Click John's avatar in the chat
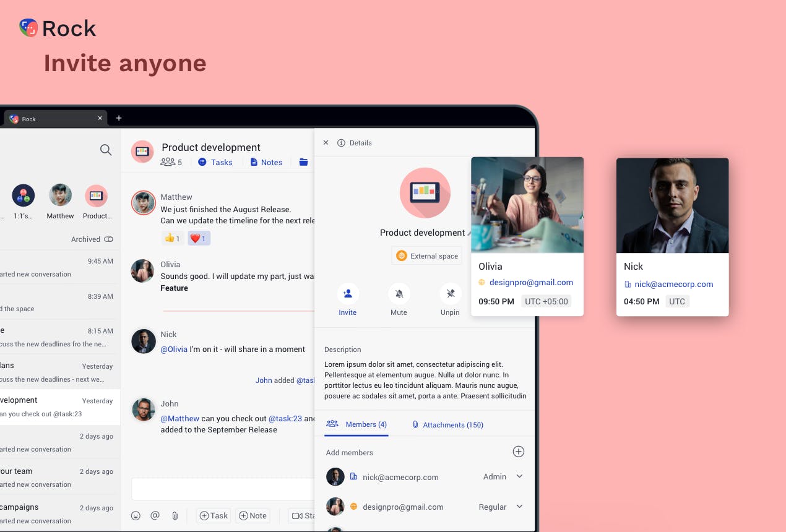The width and height of the screenshot is (786, 532). (x=143, y=410)
